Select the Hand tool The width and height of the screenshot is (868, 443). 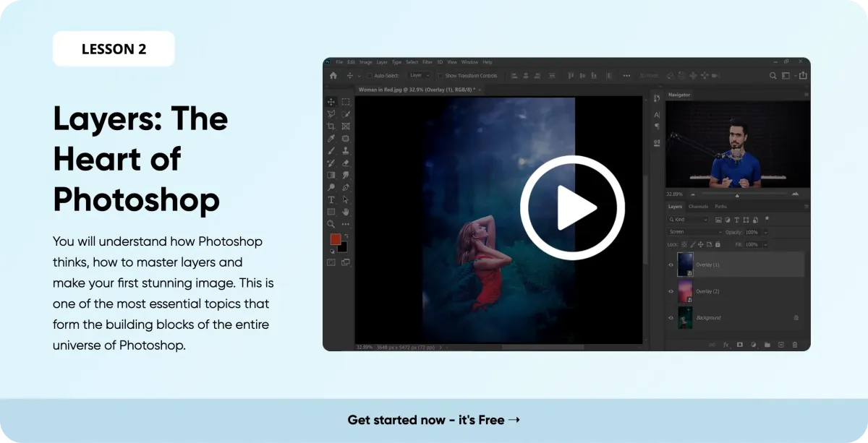click(346, 212)
